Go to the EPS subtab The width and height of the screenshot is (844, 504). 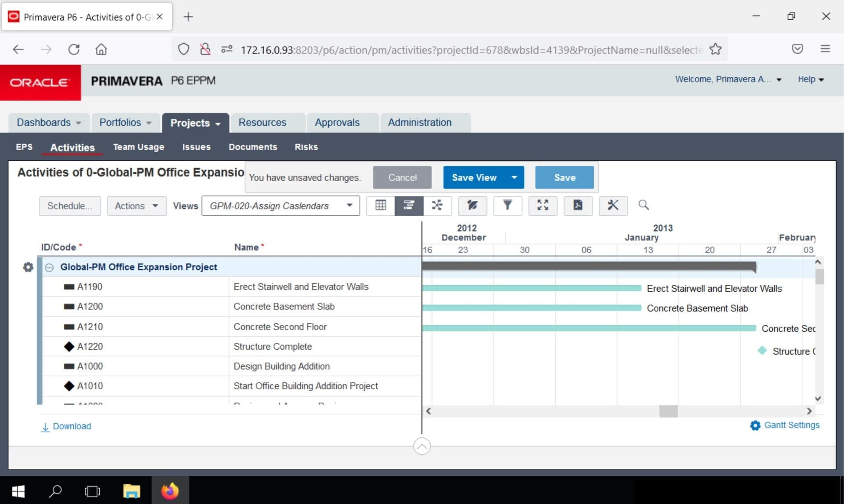(24, 147)
